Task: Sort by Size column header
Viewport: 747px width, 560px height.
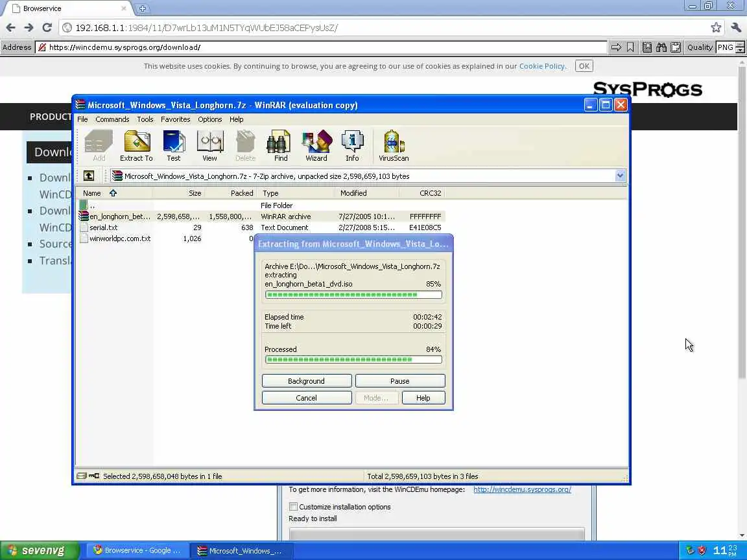Action: click(179, 193)
